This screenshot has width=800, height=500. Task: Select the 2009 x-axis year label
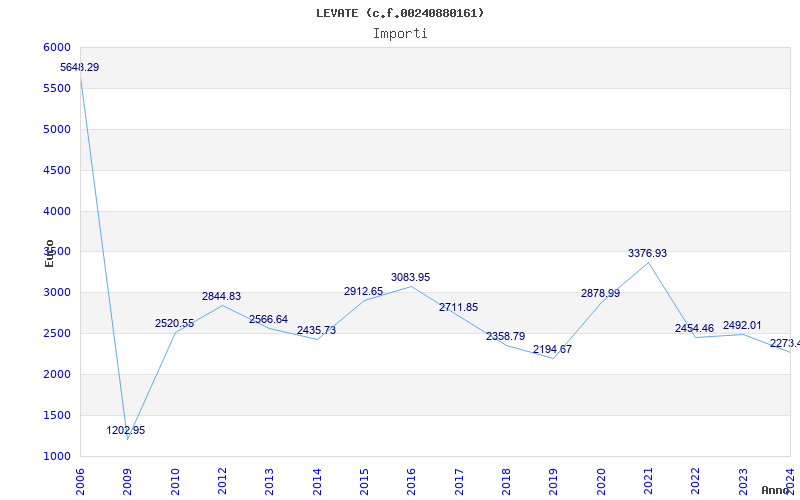point(128,482)
